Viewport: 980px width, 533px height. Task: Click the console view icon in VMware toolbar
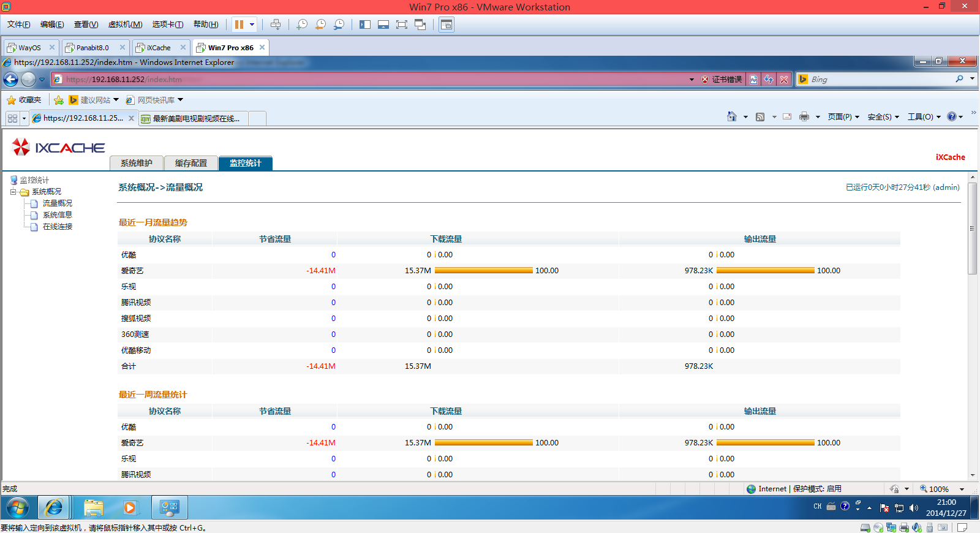tap(447, 25)
